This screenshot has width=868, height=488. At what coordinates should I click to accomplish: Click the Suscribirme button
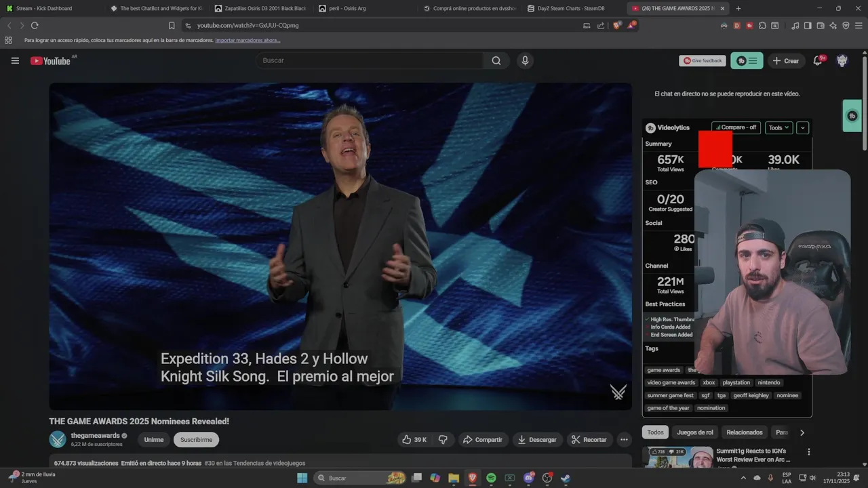pos(196,439)
